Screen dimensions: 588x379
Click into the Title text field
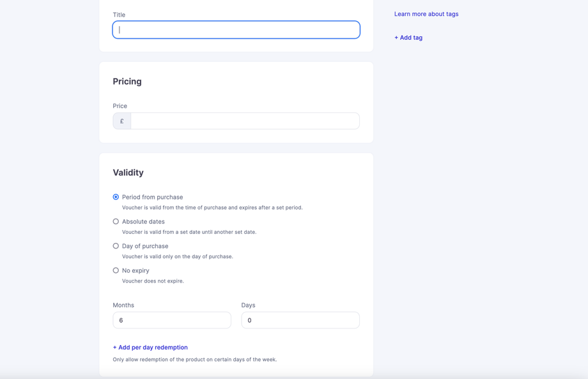tap(236, 30)
